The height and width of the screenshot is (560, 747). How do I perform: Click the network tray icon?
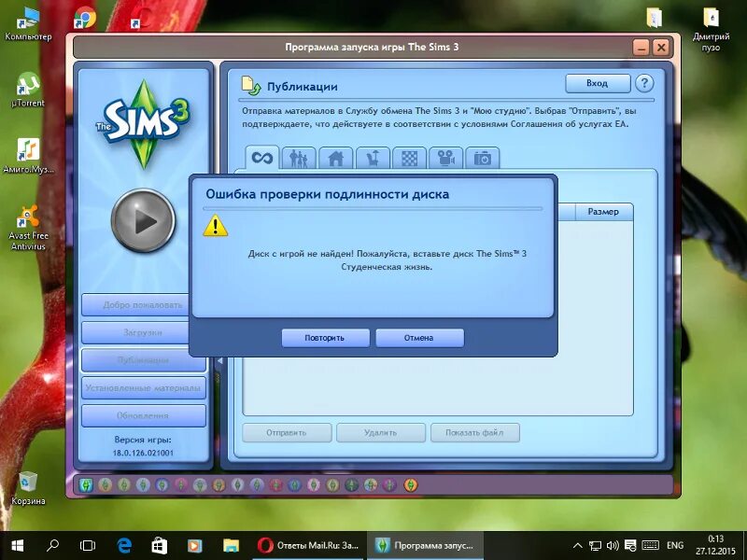[x=595, y=546]
